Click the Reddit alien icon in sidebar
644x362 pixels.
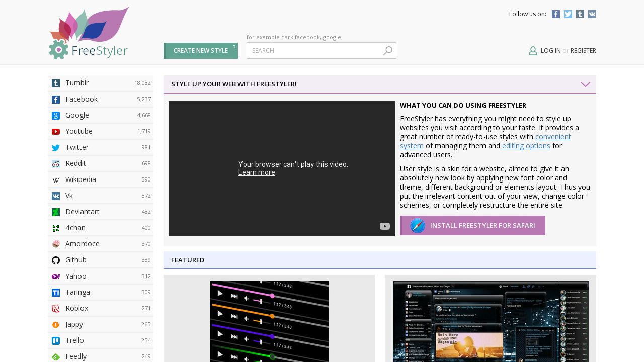tap(56, 164)
